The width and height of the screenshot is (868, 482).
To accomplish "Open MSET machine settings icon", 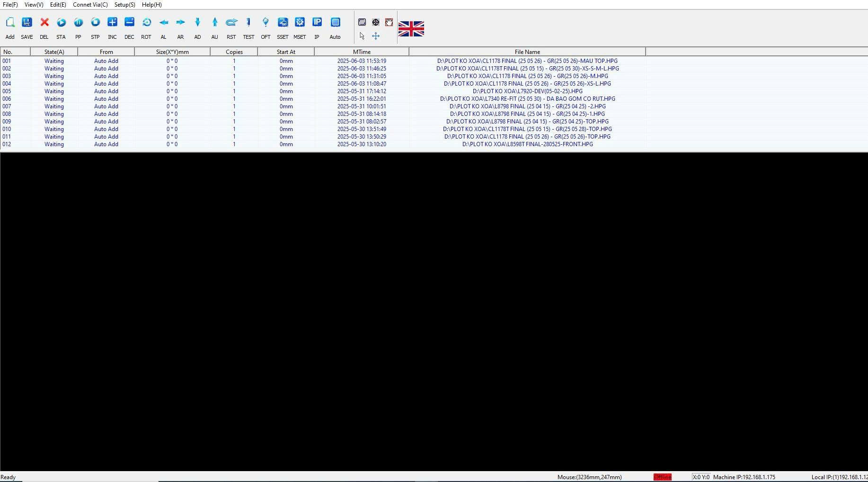I will pyautogui.click(x=300, y=23).
